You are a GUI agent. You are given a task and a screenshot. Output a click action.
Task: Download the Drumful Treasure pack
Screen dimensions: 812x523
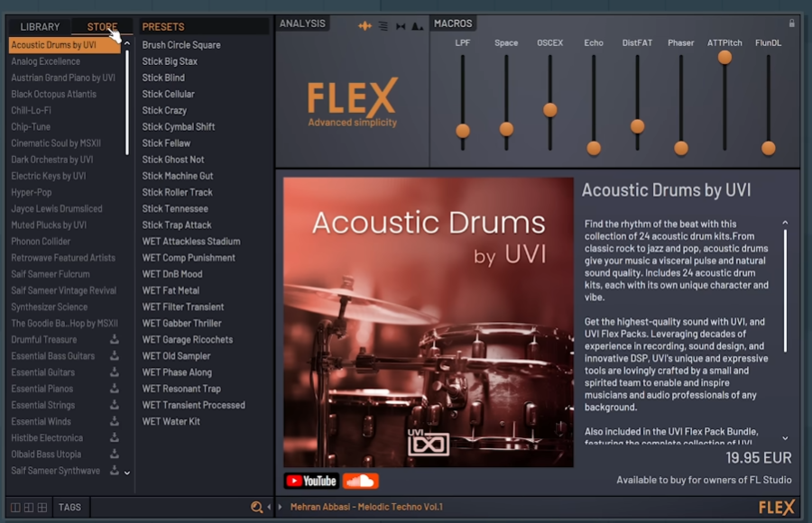115,339
